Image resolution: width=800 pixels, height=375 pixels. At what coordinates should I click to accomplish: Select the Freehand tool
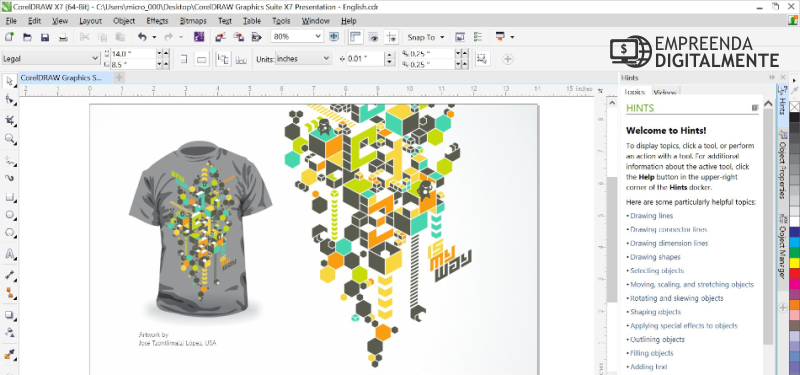coord(9,161)
